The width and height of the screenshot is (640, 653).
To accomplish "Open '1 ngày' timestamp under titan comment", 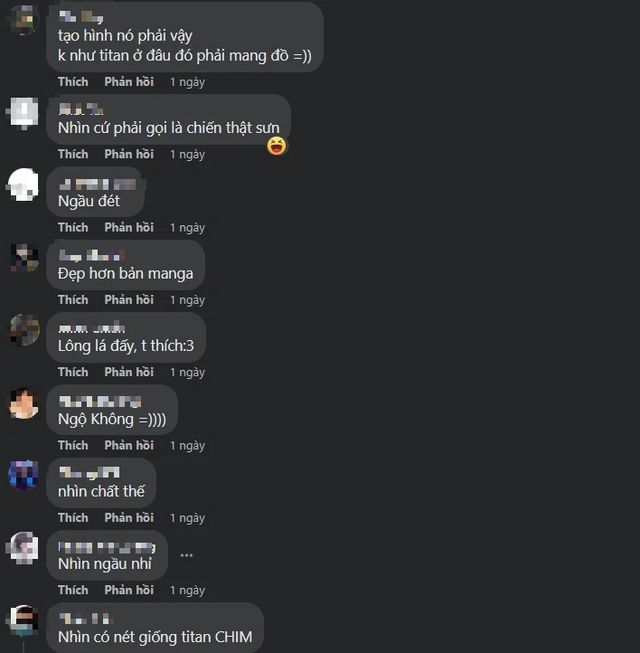I will pyautogui.click(x=187, y=82).
